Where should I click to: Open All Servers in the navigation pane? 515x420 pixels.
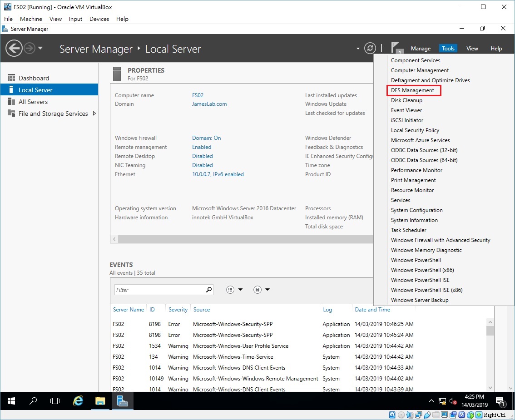pyautogui.click(x=33, y=101)
